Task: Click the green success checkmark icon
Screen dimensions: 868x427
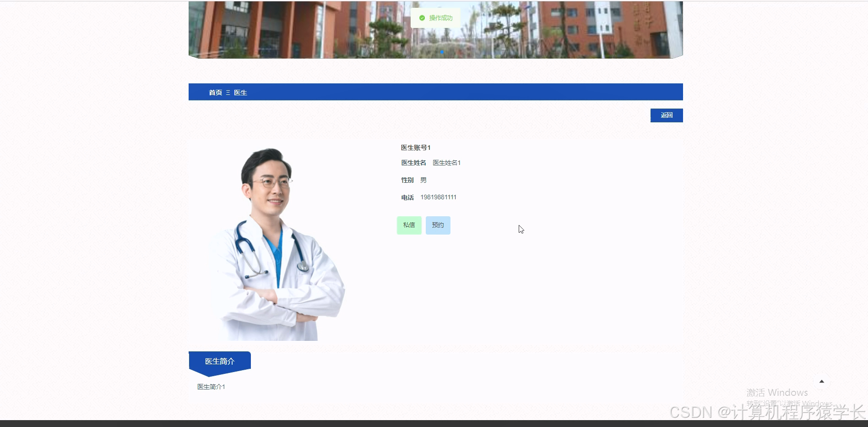Action: coord(422,18)
